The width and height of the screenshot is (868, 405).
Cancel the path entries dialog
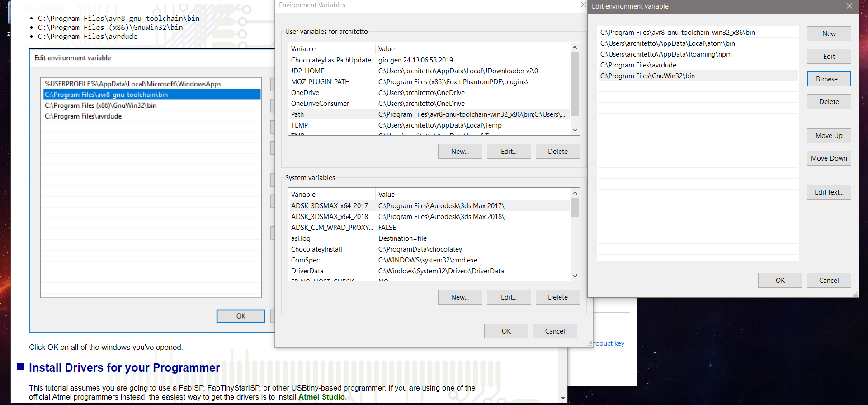point(829,281)
